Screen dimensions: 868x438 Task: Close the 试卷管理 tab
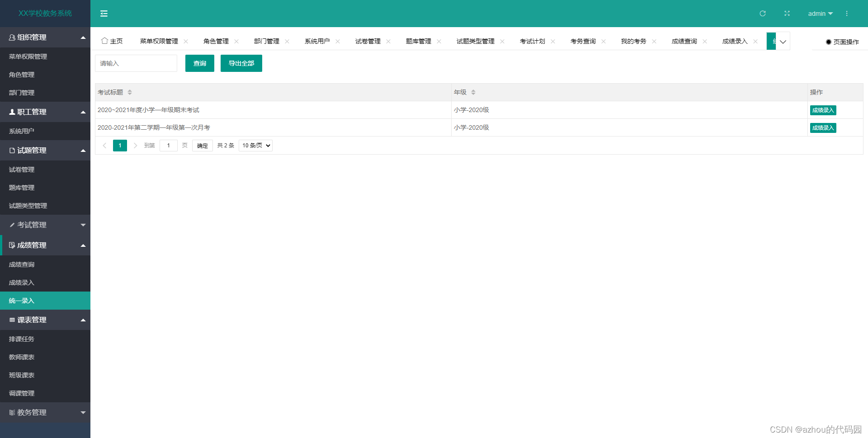tap(388, 41)
